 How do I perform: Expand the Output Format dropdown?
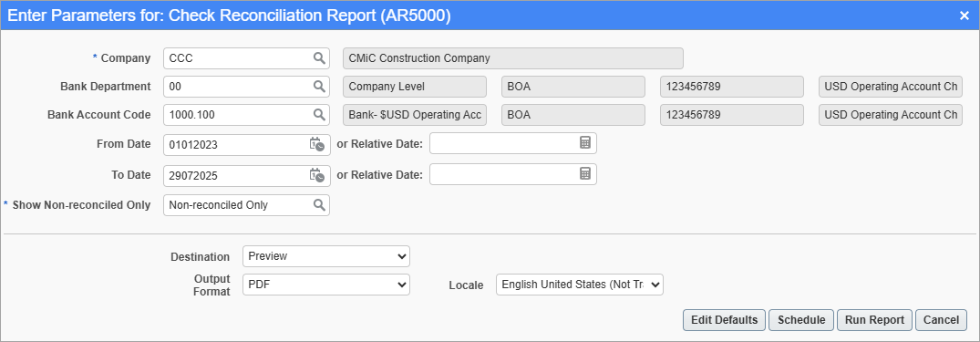pyautogui.click(x=326, y=285)
